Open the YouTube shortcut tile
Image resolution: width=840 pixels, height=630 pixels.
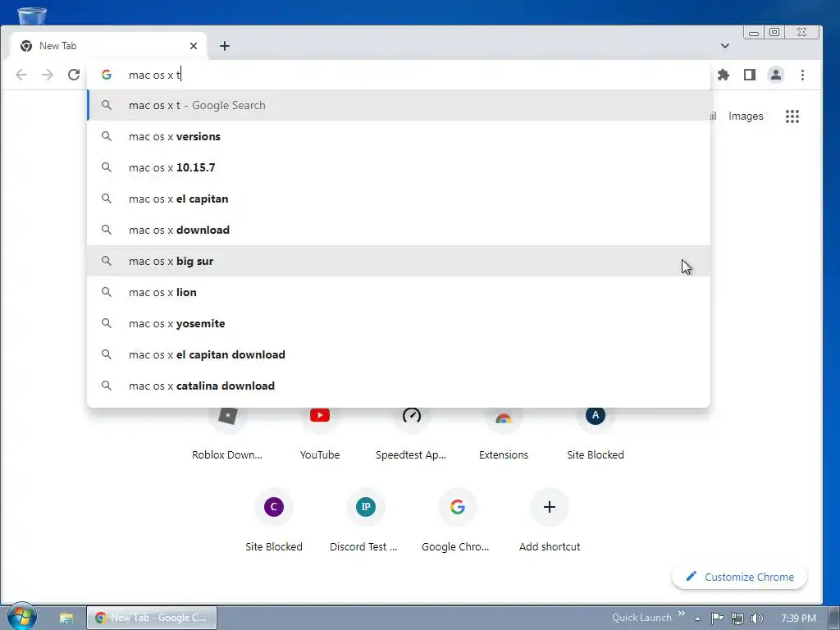coord(320,433)
